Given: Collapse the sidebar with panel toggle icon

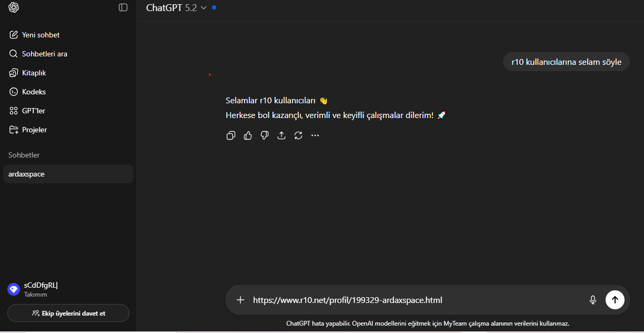Looking at the screenshot, I should click(x=123, y=7).
